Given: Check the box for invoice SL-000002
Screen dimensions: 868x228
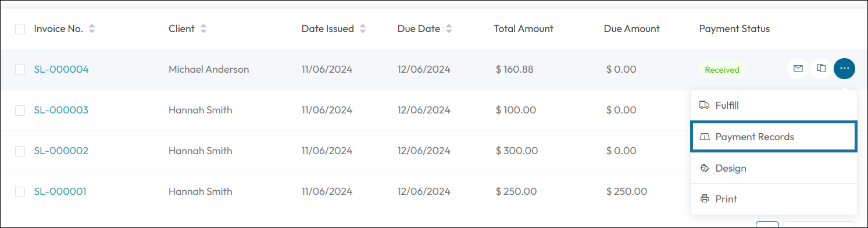Looking at the screenshot, I should point(20,151).
